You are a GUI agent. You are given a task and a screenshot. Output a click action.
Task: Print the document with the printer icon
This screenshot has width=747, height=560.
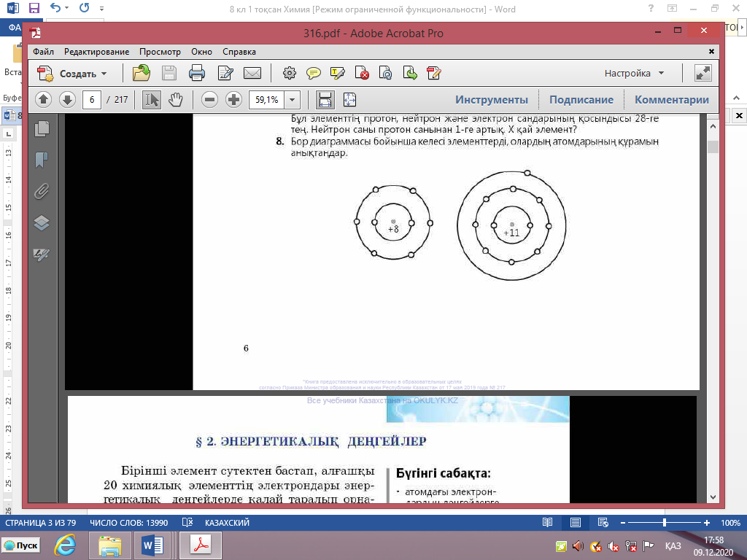(x=196, y=73)
